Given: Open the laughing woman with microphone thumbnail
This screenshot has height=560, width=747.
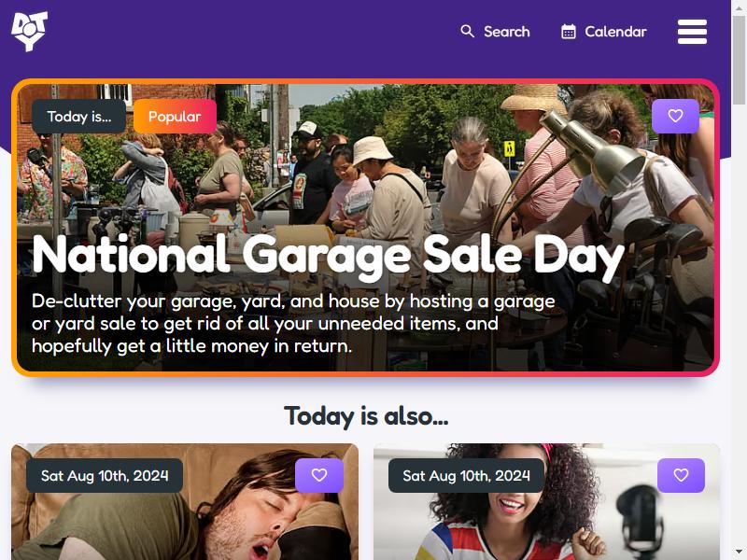Looking at the screenshot, I should (546, 502).
